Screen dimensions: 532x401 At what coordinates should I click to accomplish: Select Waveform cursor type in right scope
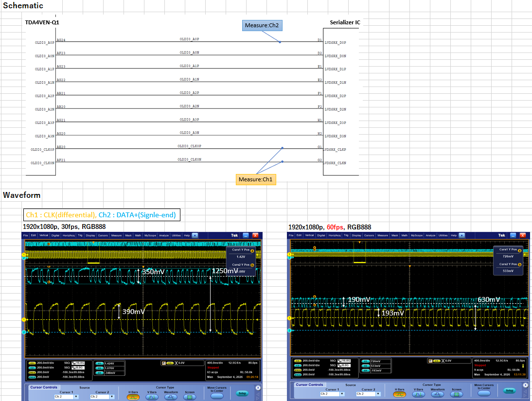tap(437, 394)
